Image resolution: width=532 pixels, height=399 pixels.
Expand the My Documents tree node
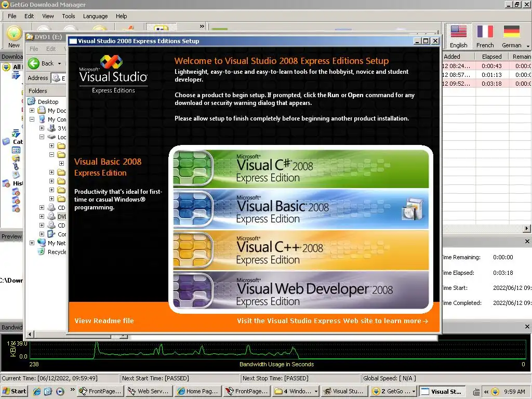click(32, 111)
